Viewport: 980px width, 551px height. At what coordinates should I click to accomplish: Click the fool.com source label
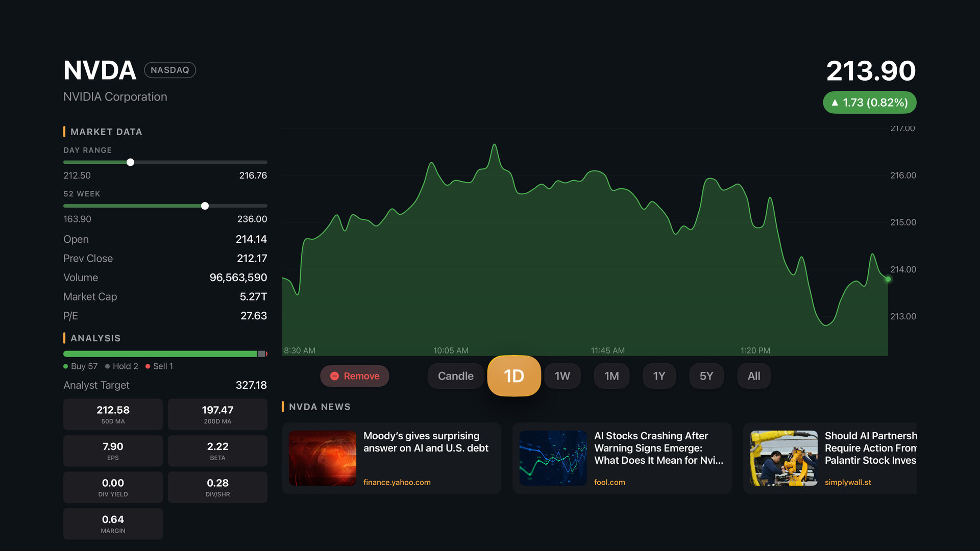click(609, 482)
